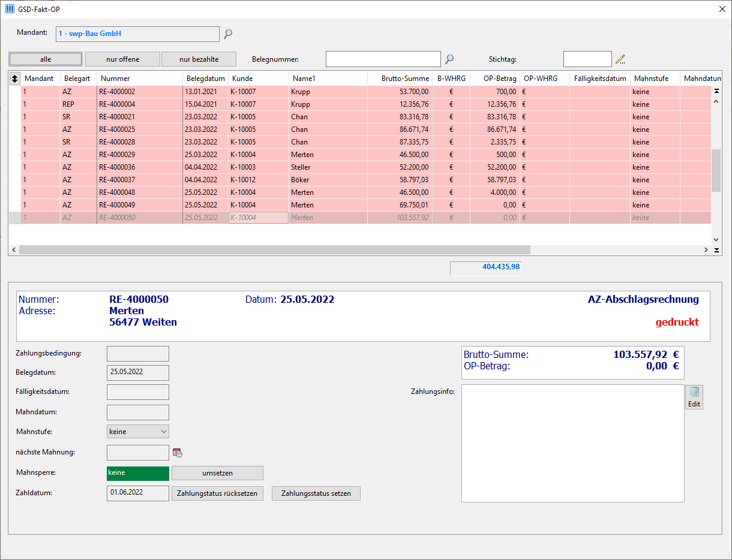Click the GSD-Fakt-OP app icon in title bar
The width and height of the screenshot is (732, 560).
click(x=9, y=9)
